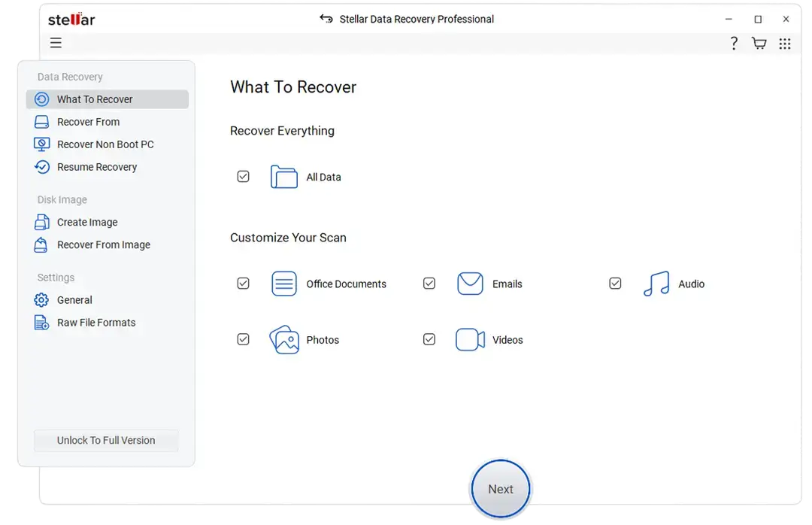The height and width of the screenshot is (525, 812).
Task: Uncheck the All Data checkbox
Action: pyautogui.click(x=243, y=177)
